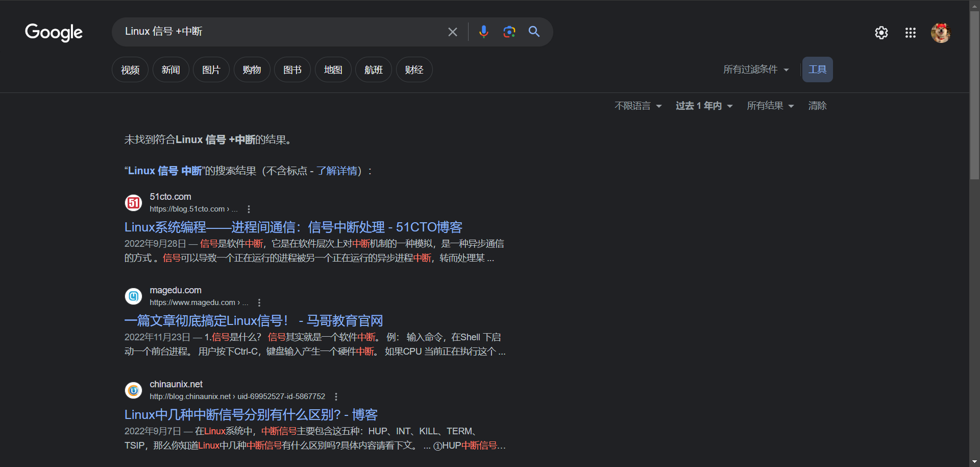Click the 51cto.com site name
The height and width of the screenshot is (467, 980).
[x=170, y=197]
